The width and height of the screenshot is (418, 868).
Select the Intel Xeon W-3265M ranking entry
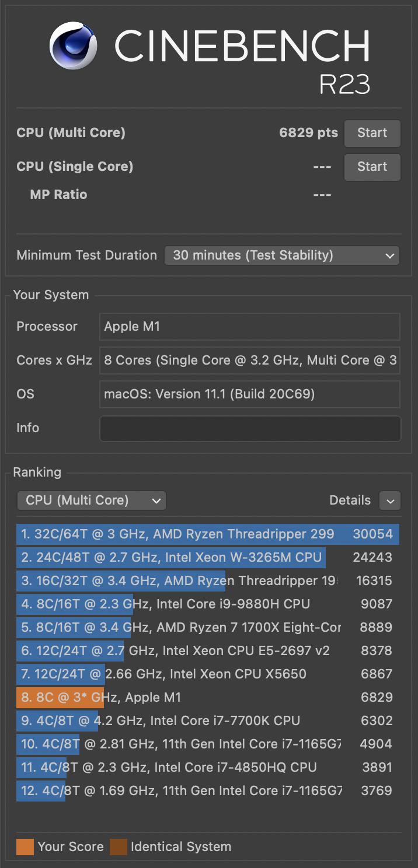[207, 558]
